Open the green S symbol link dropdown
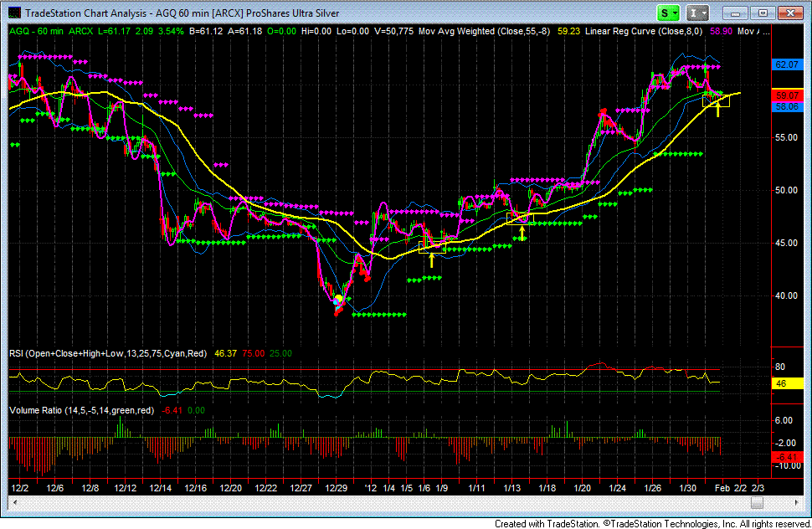The image size is (812, 529). tap(669, 13)
